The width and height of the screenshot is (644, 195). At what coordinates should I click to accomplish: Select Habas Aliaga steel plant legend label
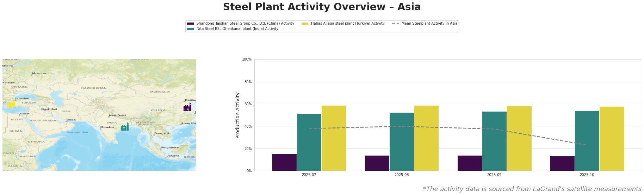[347, 24]
